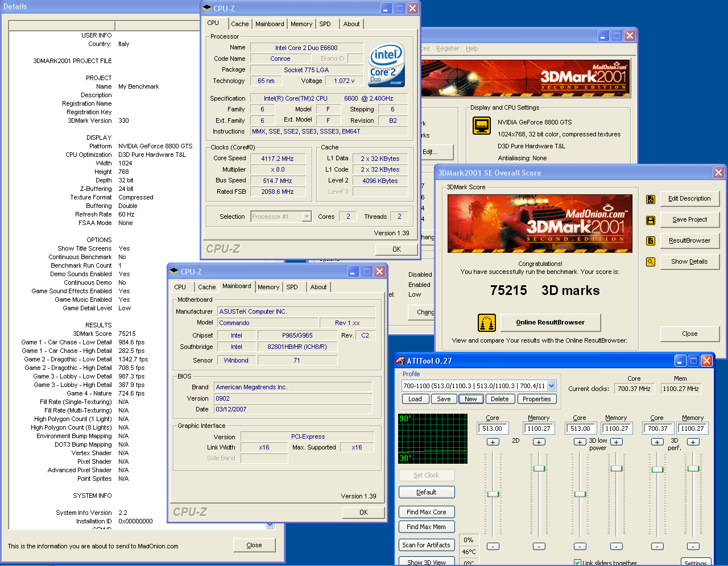
Task: Open the ResultBrowser button
Action: coord(689,241)
